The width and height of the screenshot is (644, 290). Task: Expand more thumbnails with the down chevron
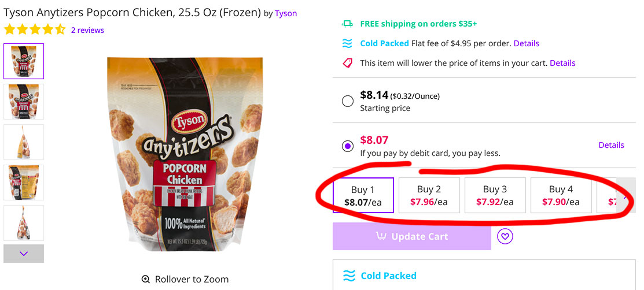pos(23,254)
